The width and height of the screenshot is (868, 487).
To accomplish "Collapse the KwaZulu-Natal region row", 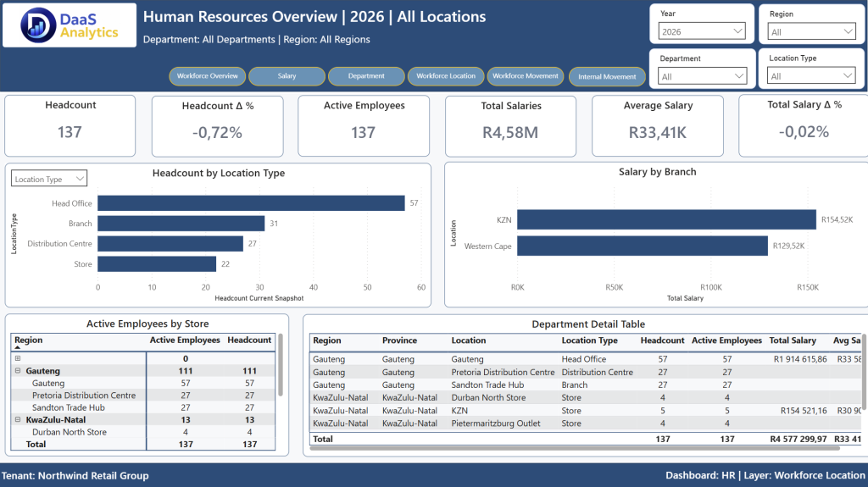I will click(x=18, y=419).
